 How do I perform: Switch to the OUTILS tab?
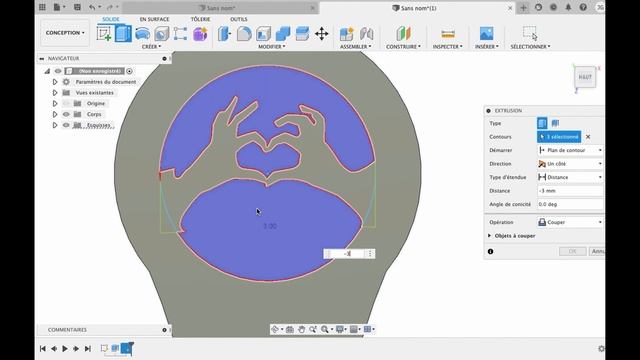tap(239, 19)
